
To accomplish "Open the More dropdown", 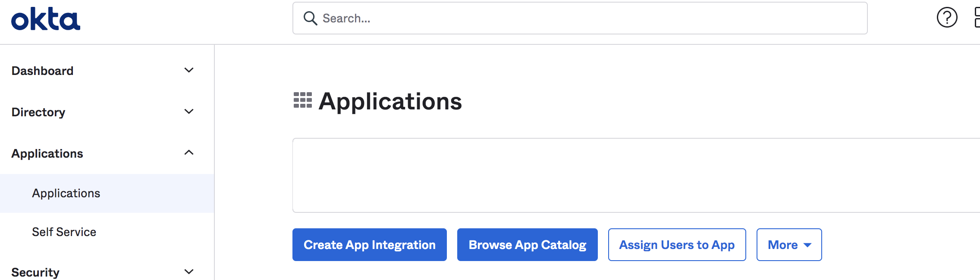I will [x=788, y=245].
